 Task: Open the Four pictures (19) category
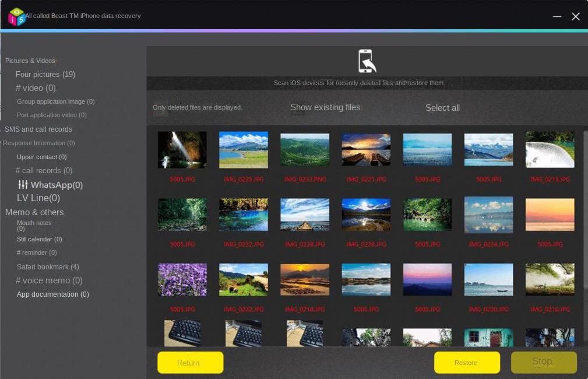(x=45, y=75)
